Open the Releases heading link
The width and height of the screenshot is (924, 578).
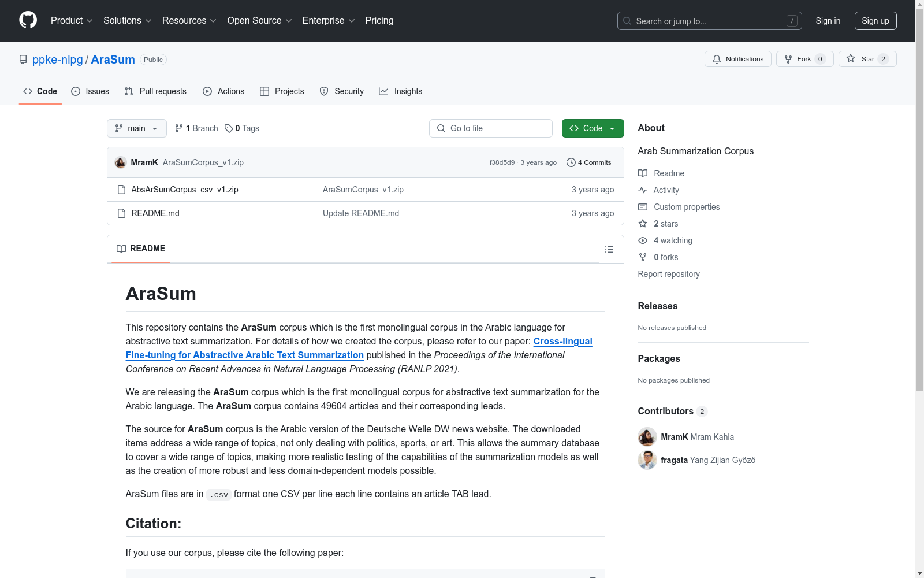pyautogui.click(x=658, y=306)
